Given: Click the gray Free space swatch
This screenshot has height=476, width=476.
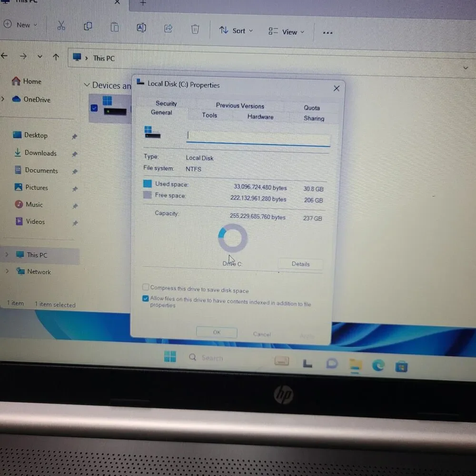Looking at the screenshot, I should click(147, 195).
